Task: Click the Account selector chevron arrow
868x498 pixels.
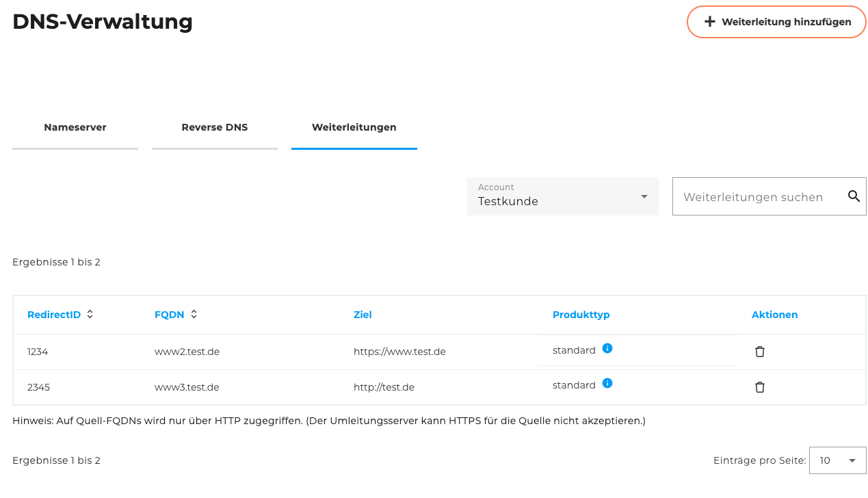Action: point(644,196)
